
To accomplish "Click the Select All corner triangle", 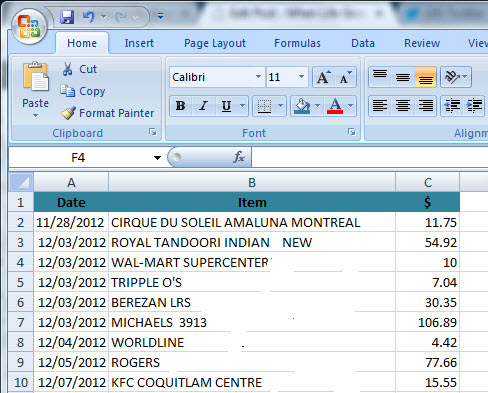I will pyautogui.click(x=21, y=182).
